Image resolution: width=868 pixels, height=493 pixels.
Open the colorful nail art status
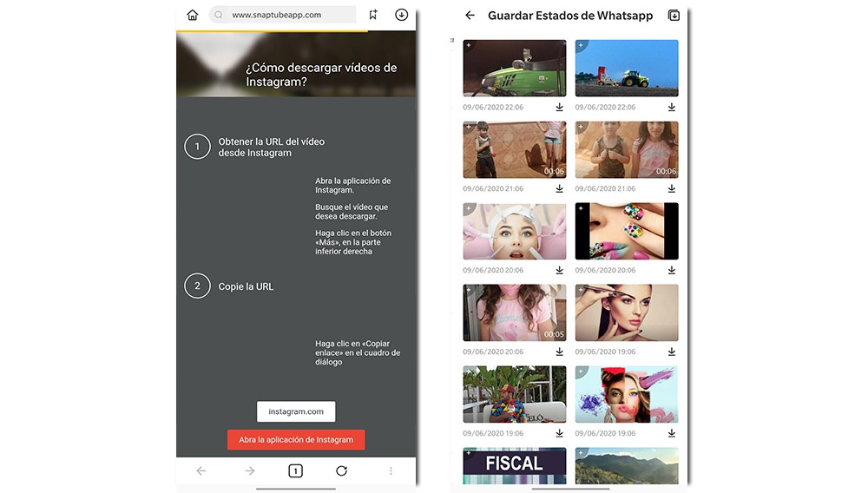[627, 231]
